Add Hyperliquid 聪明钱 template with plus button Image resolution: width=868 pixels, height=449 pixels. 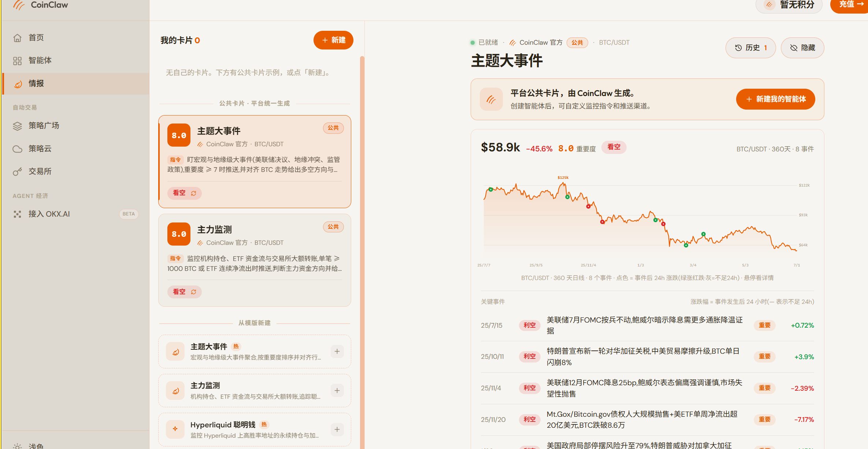[337, 430]
